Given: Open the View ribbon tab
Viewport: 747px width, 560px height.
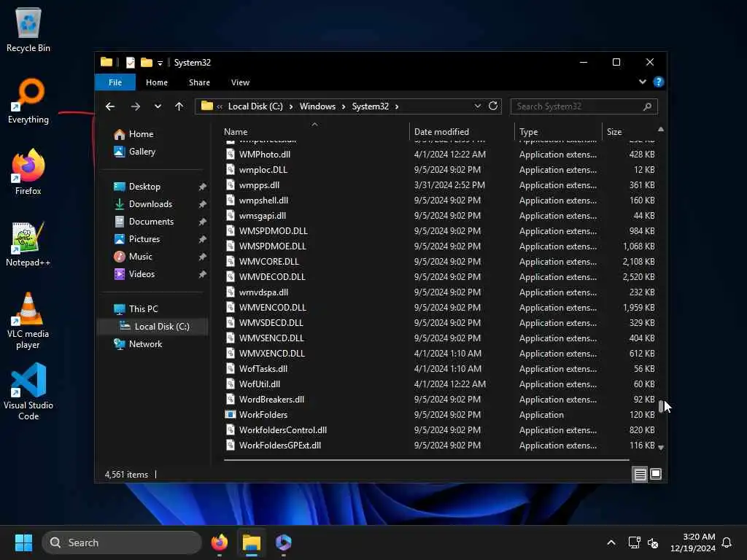Looking at the screenshot, I should tap(240, 82).
